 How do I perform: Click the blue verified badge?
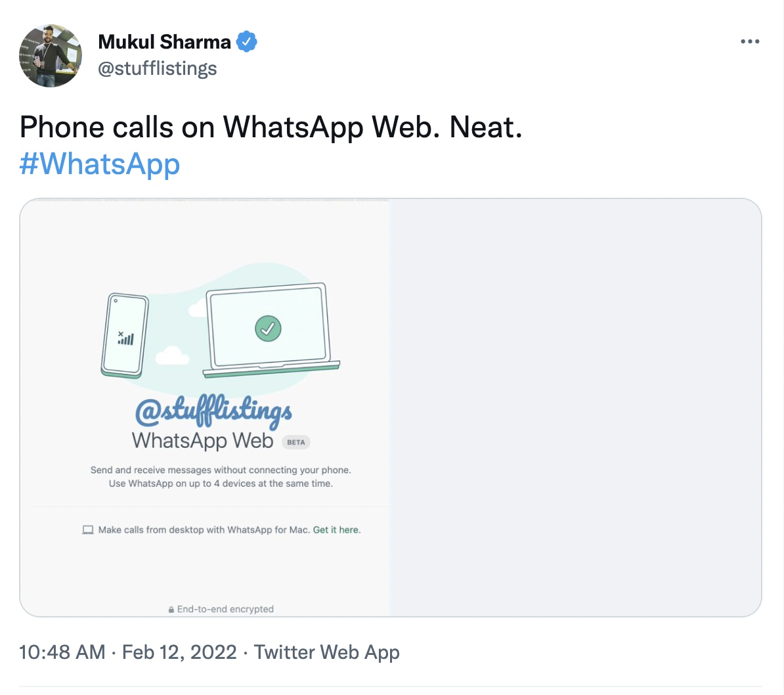tap(246, 42)
